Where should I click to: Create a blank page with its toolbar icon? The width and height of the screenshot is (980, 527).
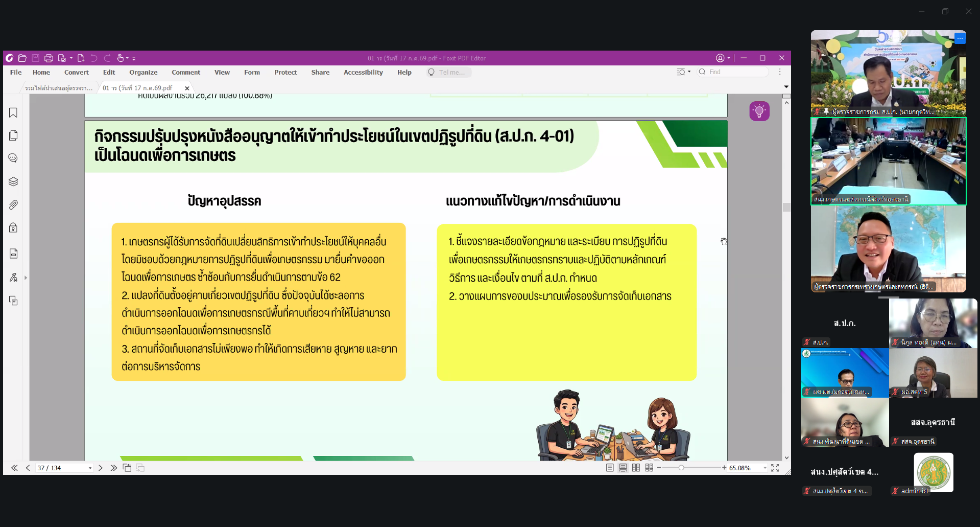click(x=81, y=58)
